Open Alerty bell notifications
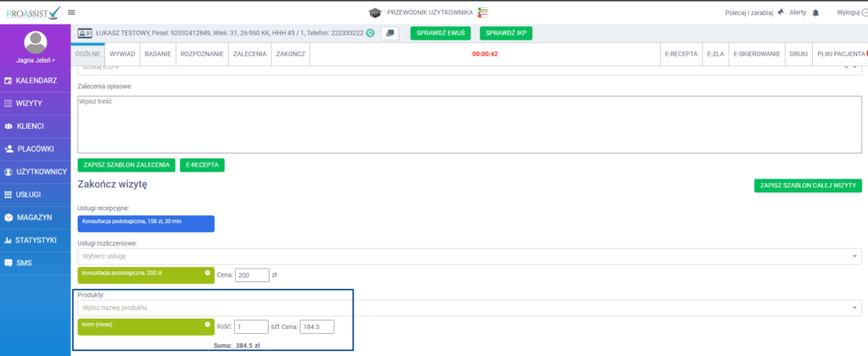 [815, 13]
